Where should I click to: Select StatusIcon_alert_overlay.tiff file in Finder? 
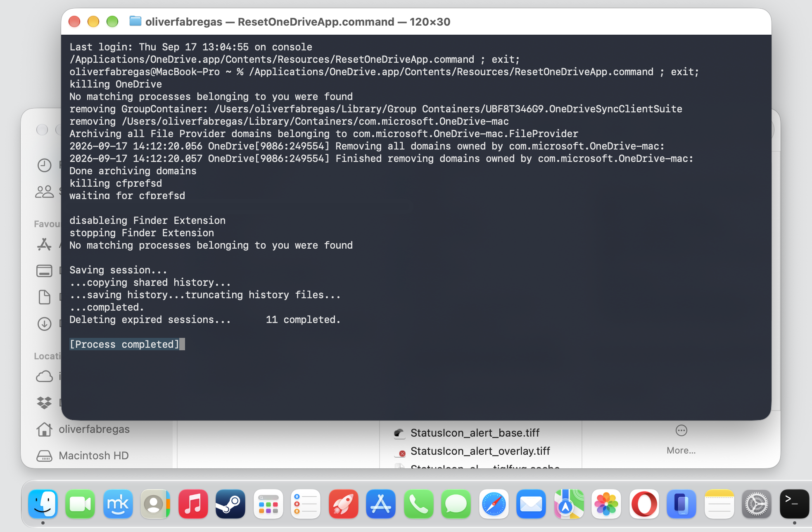472,451
